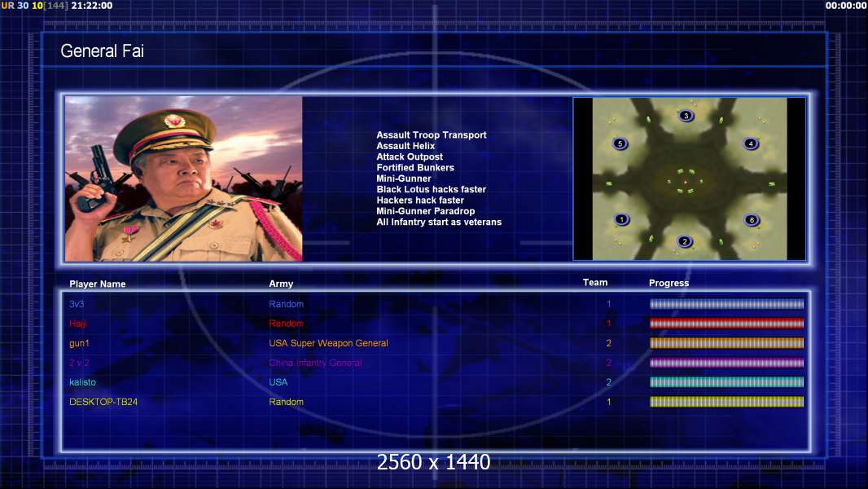Click gun1's orange progress bar

726,343
